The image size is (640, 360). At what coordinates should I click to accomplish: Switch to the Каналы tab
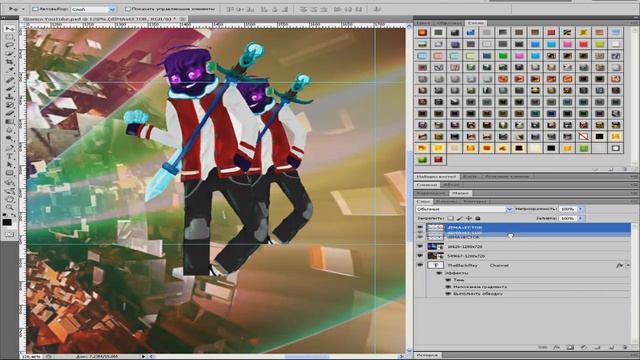(x=447, y=202)
